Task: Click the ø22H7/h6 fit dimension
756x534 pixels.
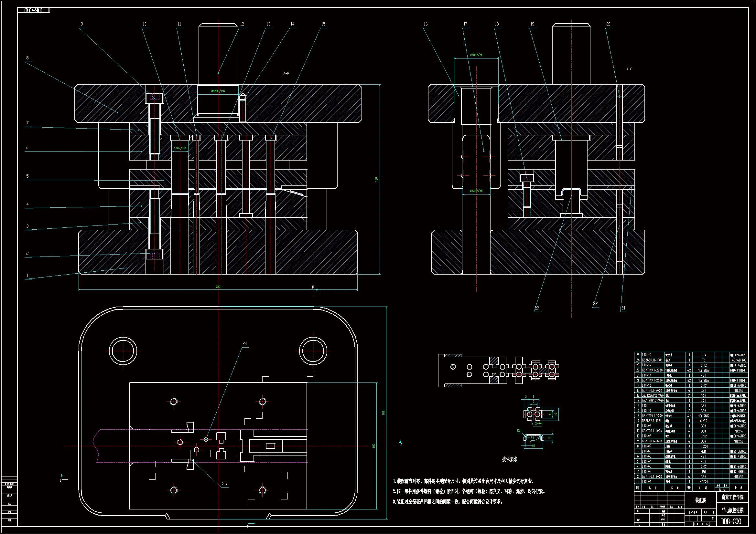Action: click(x=476, y=191)
